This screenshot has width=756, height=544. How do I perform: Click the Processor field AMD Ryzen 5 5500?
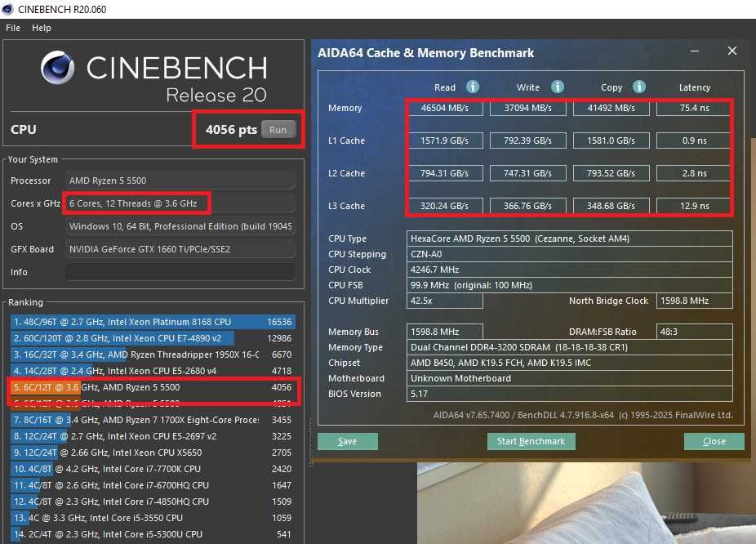[180, 181]
